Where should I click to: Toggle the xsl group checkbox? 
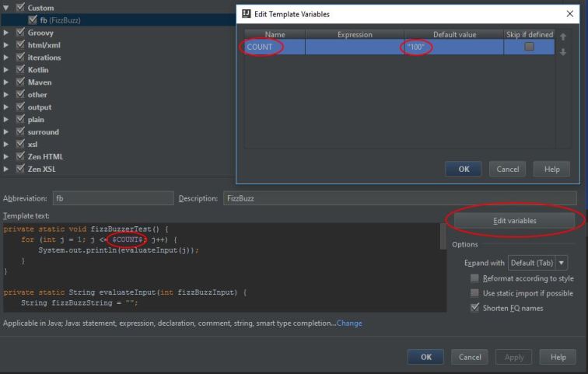(x=21, y=144)
